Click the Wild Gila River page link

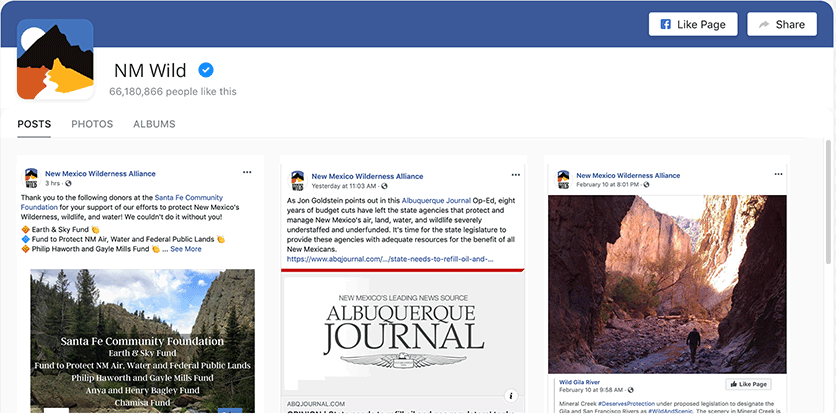tap(579, 382)
